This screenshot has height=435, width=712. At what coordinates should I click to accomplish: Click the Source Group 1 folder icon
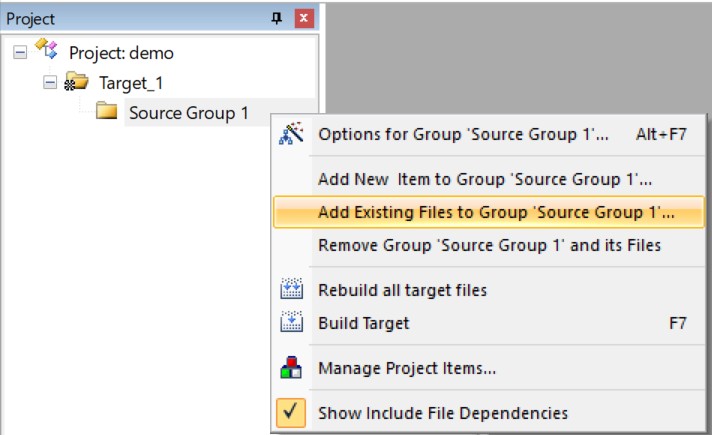pyautogui.click(x=107, y=110)
